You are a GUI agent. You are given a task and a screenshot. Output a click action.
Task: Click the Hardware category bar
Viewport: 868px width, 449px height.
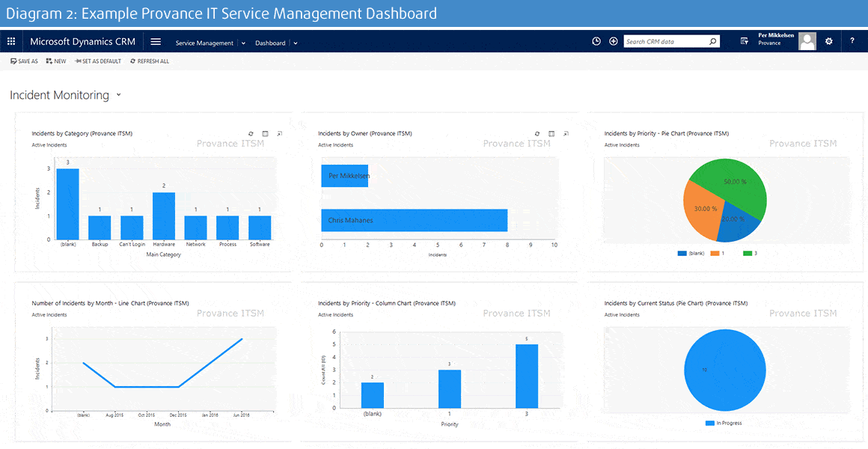(164, 216)
